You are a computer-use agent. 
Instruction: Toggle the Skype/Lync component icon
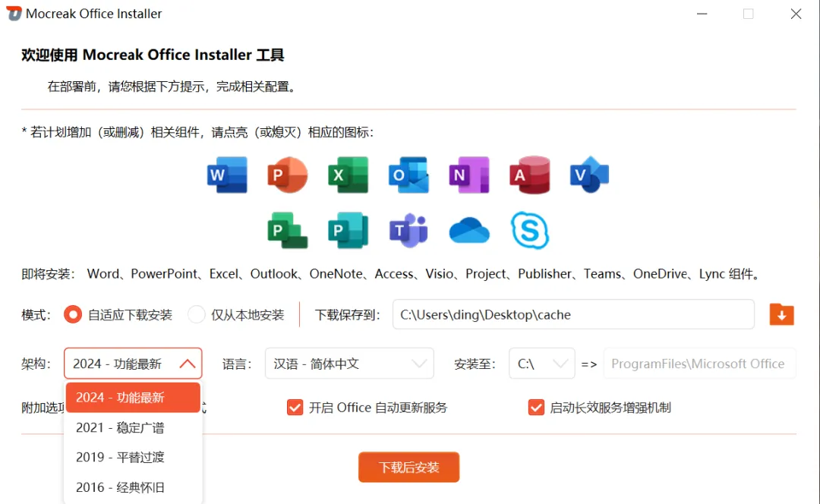(530, 230)
